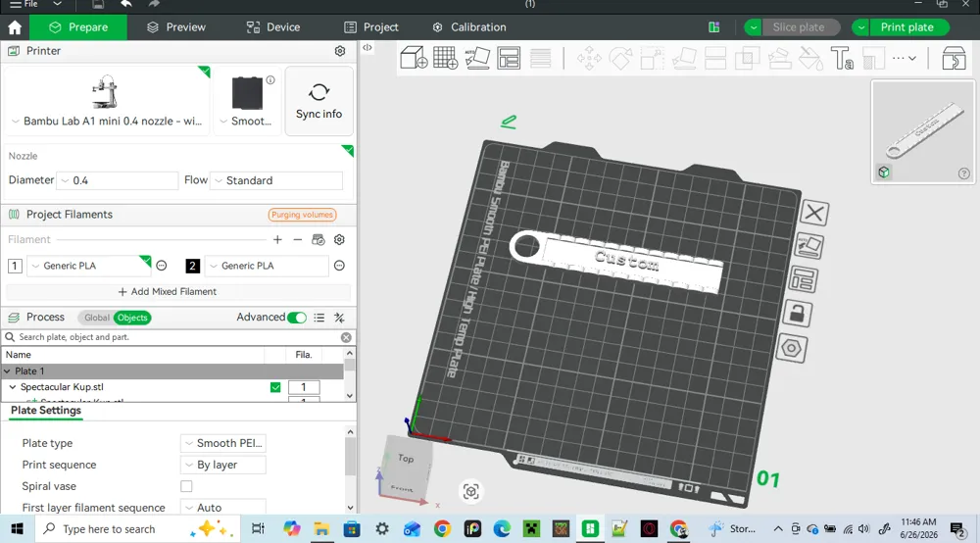Open the Slice plate arrow dropdown
The height and width of the screenshot is (543, 980).
753,27
